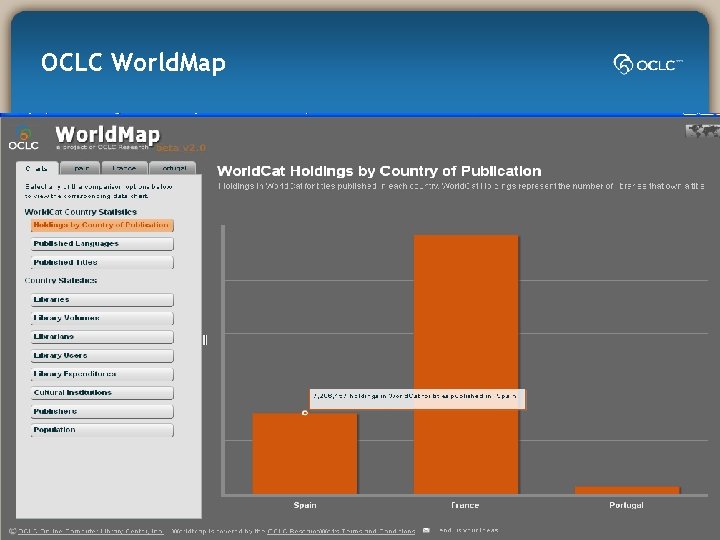Select Libraries statistic button

pyautogui.click(x=102, y=300)
